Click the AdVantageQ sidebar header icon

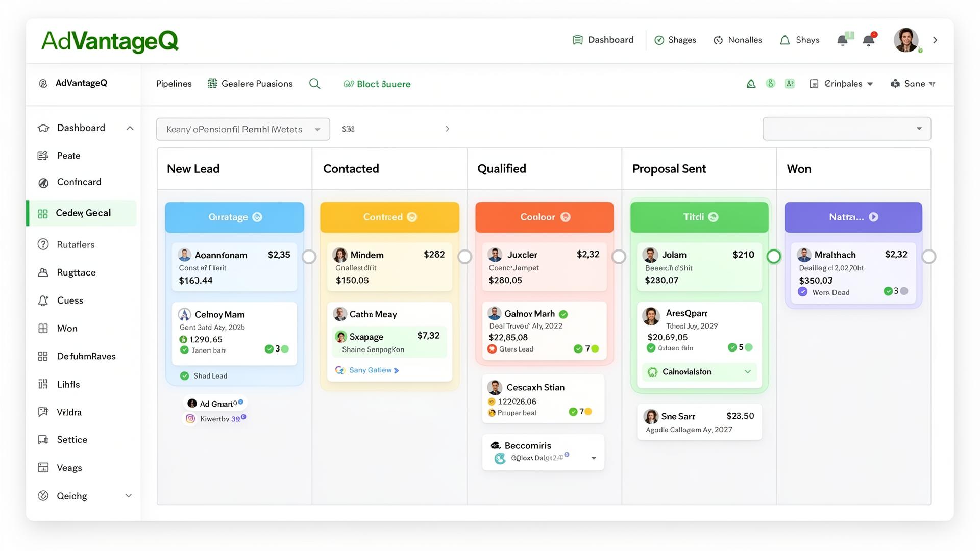pyautogui.click(x=43, y=83)
